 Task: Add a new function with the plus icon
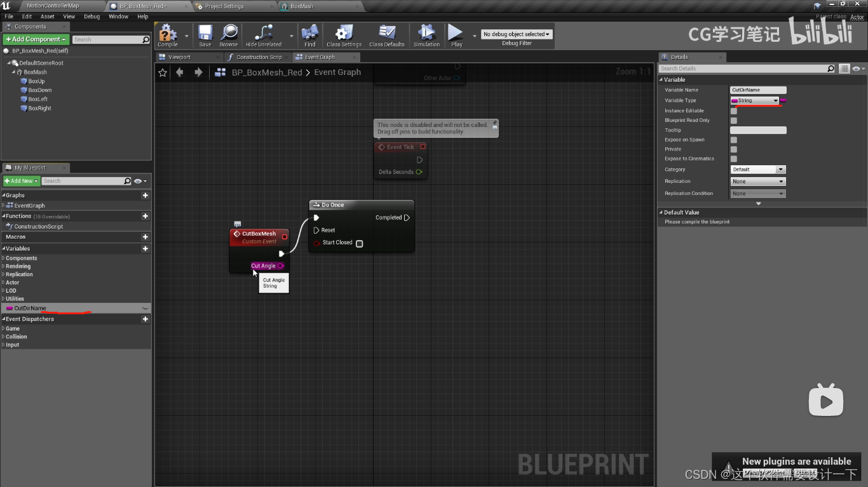[146, 217]
